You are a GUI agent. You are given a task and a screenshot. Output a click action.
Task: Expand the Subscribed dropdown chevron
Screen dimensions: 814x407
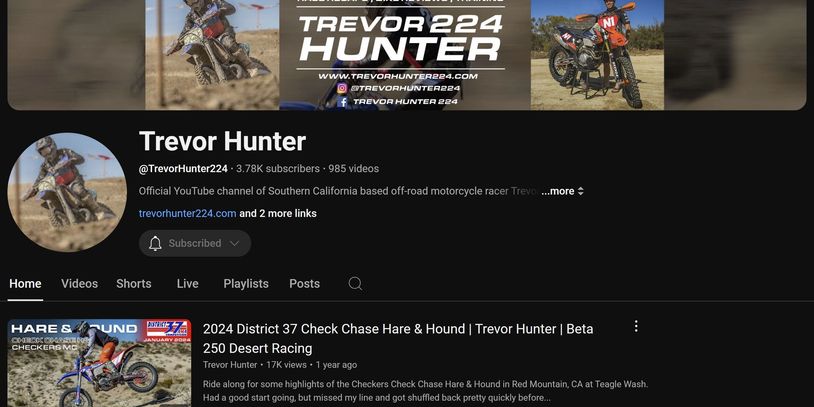click(235, 243)
